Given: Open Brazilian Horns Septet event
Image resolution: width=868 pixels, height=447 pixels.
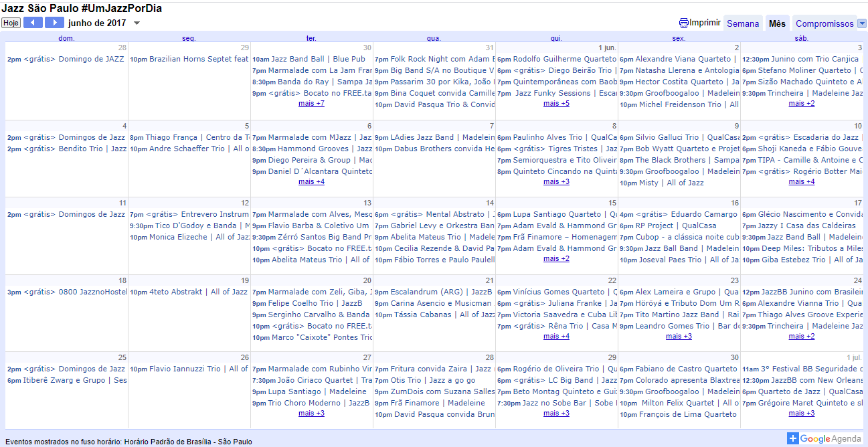Looking at the screenshot, I should tap(189, 60).
